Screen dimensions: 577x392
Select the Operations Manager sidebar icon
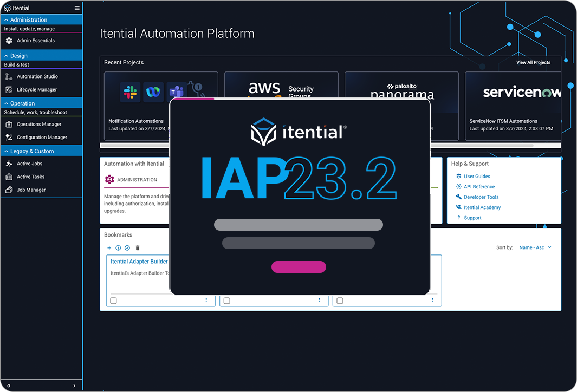click(9, 125)
